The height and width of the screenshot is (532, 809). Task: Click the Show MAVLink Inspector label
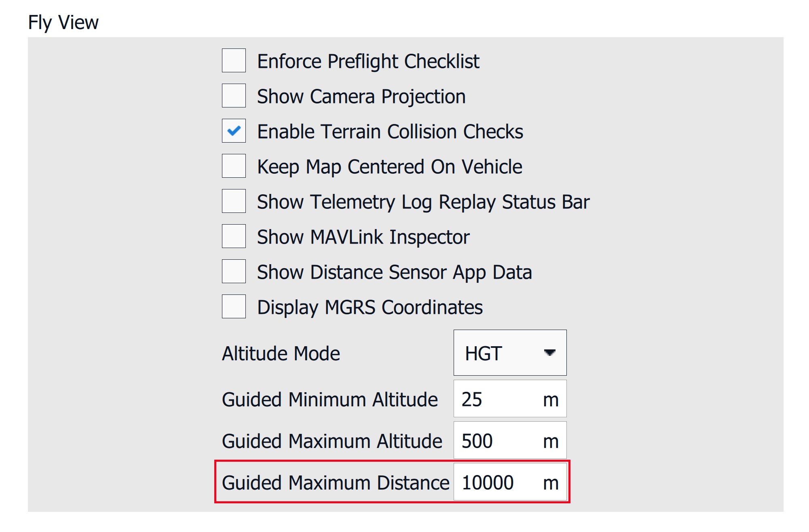tap(363, 237)
